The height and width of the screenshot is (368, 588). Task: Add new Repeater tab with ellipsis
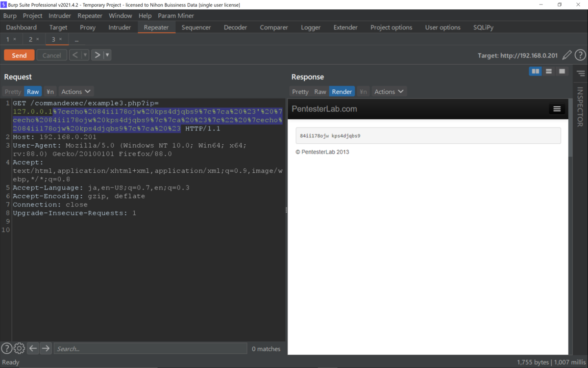click(x=76, y=39)
